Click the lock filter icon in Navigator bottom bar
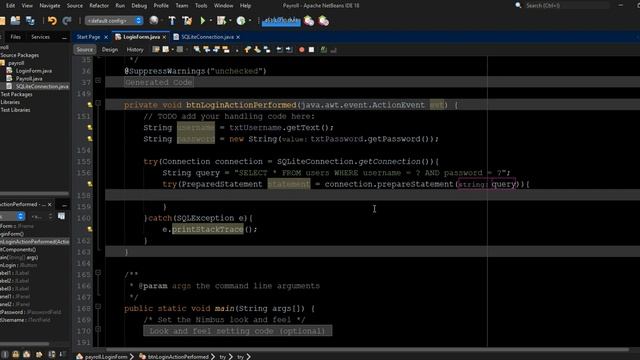The width and height of the screenshot is (640, 360). tap(16, 354)
